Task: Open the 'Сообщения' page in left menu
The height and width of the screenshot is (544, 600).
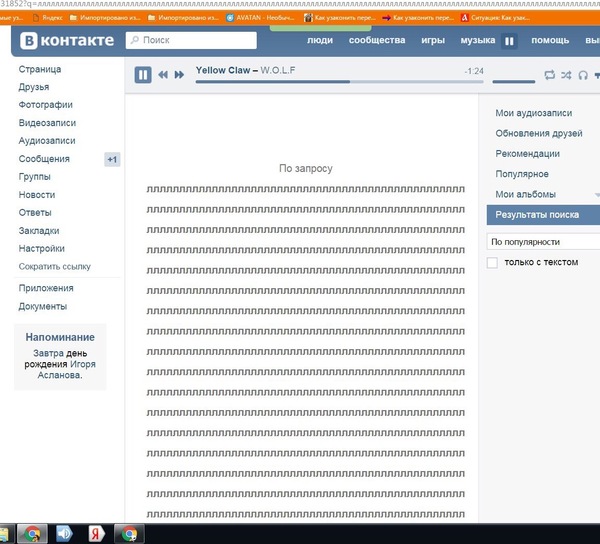Action: click(x=44, y=159)
